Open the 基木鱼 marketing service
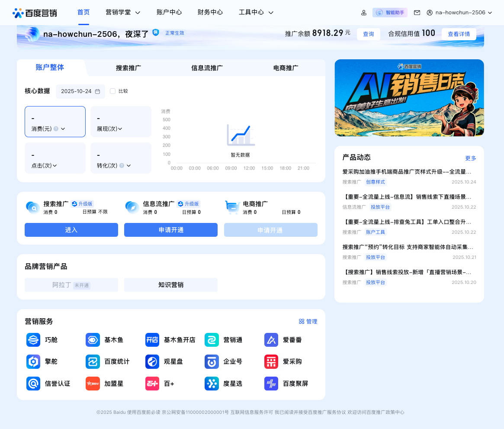504x429 pixels. pyautogui.click(x=93, y=340)
